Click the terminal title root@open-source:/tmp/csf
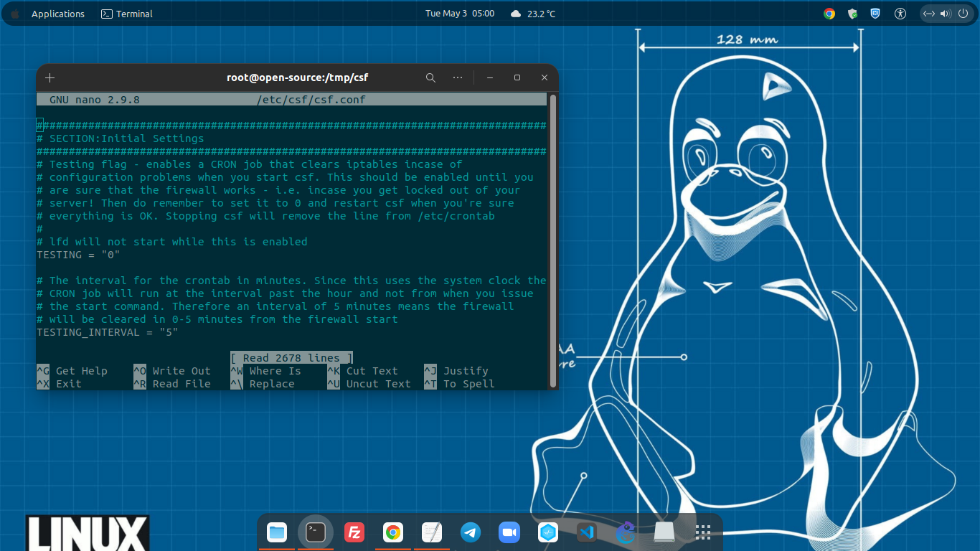This screenshot has width=980, height=551. click(297, 77)
